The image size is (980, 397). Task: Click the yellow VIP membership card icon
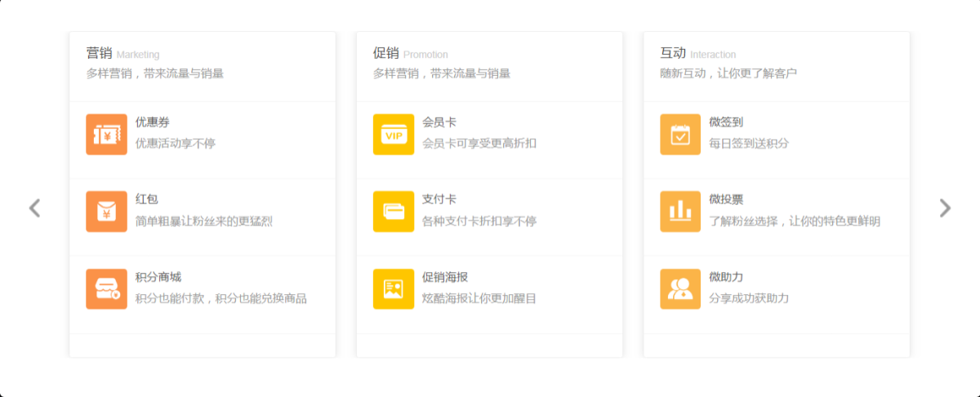tap(394, 134)
